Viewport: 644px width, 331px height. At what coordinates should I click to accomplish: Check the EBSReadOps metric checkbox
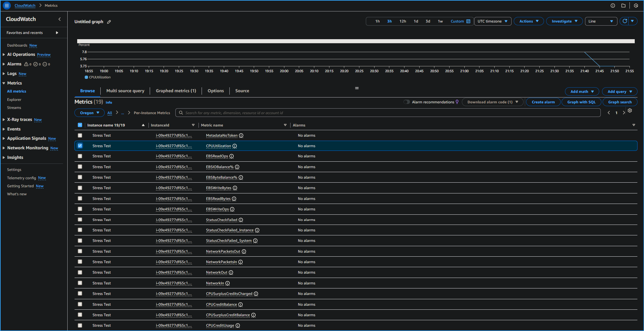point(80,156)
